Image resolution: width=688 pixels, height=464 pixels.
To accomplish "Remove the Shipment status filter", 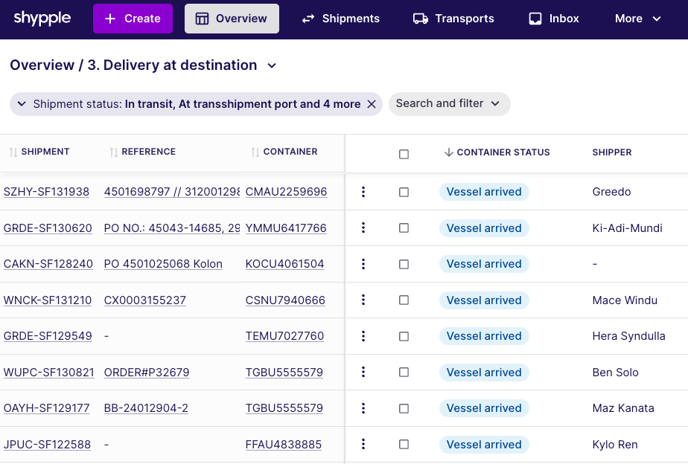I will click(x=371, y=104).
